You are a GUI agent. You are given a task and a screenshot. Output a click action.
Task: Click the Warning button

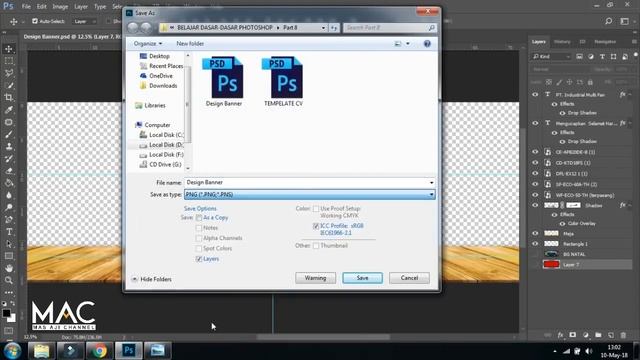(x=316, y=278)
